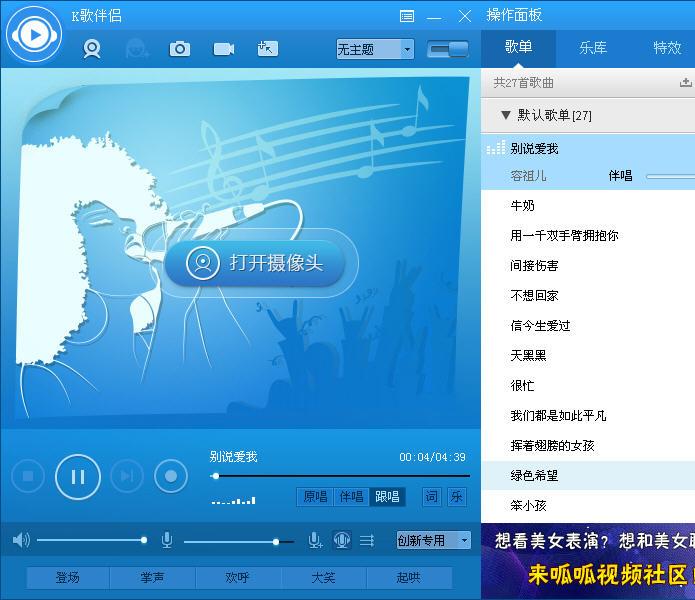The width and height of the screenshot is (695, 600).
Task: Switch to the 乐库 tab
Action: (593, 47)
